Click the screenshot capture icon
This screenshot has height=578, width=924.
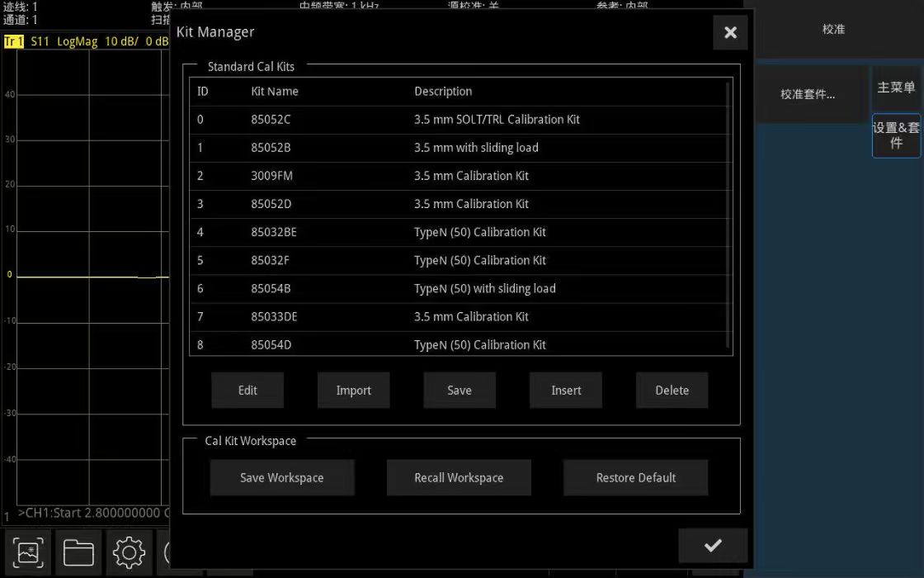coord(28,552)
